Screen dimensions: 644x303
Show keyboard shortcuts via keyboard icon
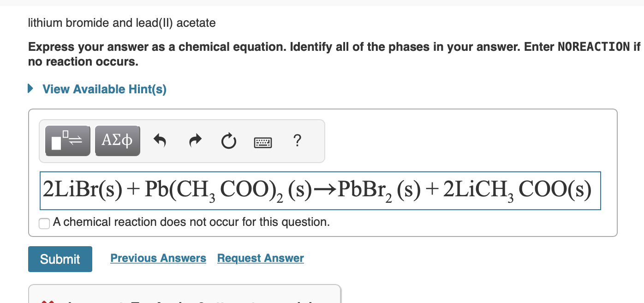point(263,141)
